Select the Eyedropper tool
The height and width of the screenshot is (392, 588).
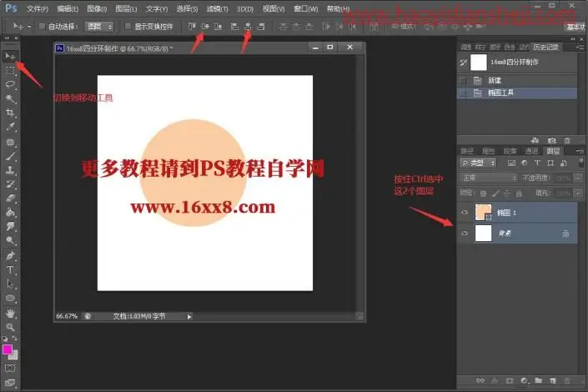pyautogui.click(x=10, y=127)
